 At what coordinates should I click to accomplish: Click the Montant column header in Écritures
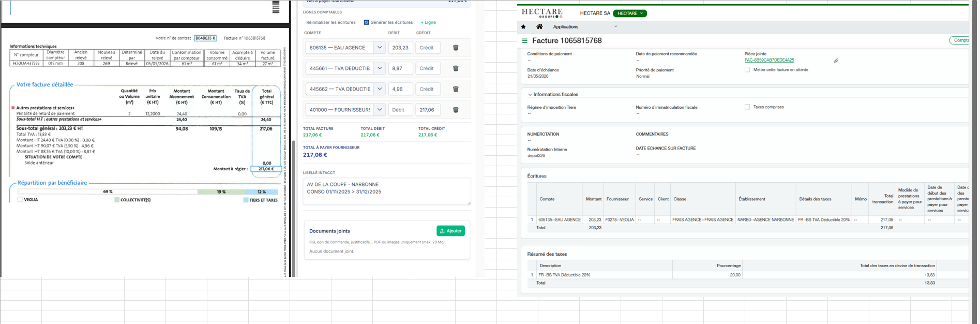594,199
